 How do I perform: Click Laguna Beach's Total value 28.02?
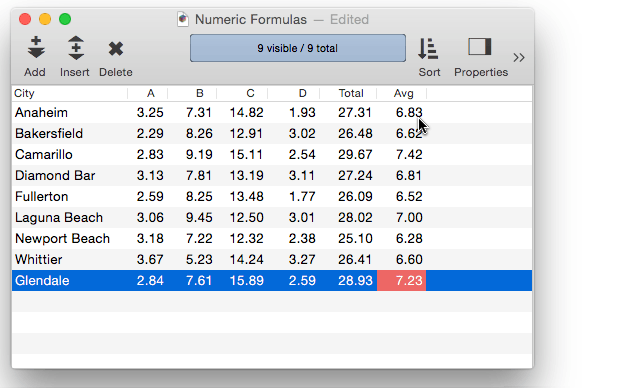click(355, 218)
